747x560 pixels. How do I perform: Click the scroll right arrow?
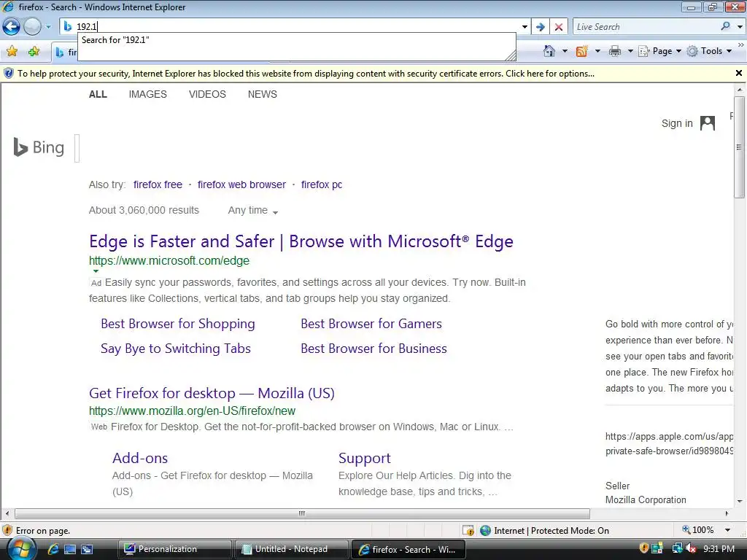pos(727,513)
